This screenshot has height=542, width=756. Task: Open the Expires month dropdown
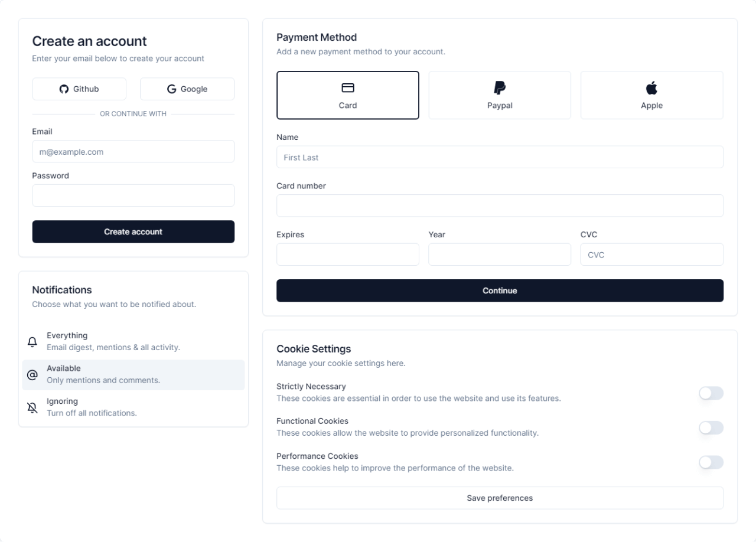click(348, 254)
